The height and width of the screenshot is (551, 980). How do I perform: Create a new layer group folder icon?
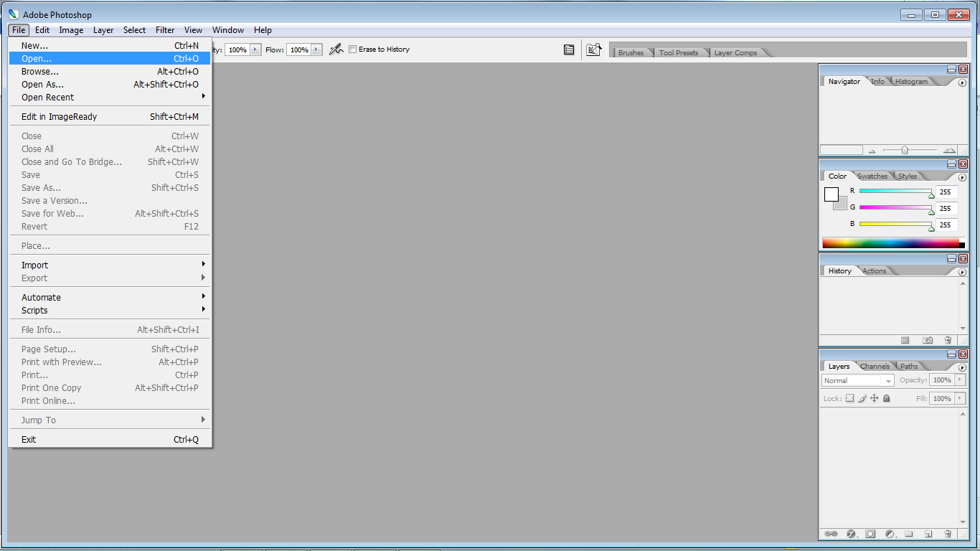[x=909, y=534]
